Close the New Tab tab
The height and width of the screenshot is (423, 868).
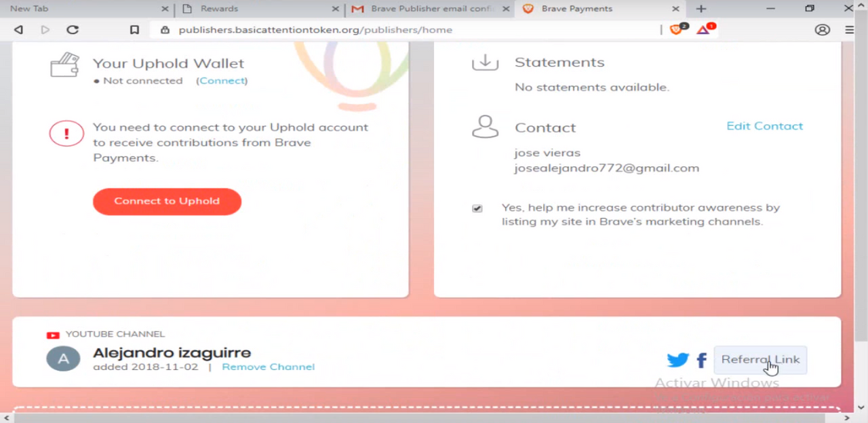point(165,9)
